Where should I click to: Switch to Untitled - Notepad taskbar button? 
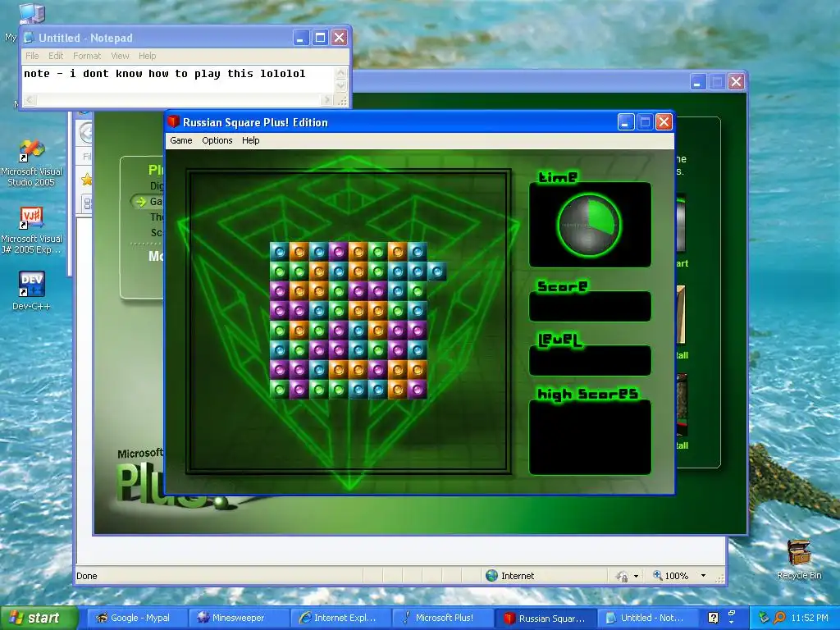[x=646, y=618]
